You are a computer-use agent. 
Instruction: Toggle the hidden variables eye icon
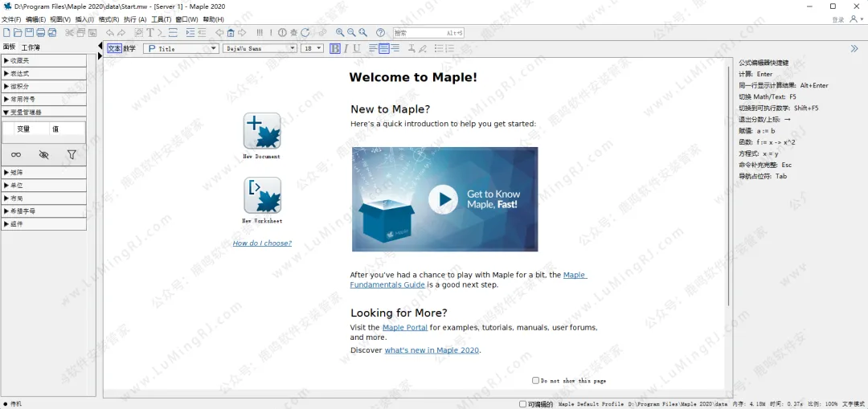pyautogui.click(x=43, y=154)
